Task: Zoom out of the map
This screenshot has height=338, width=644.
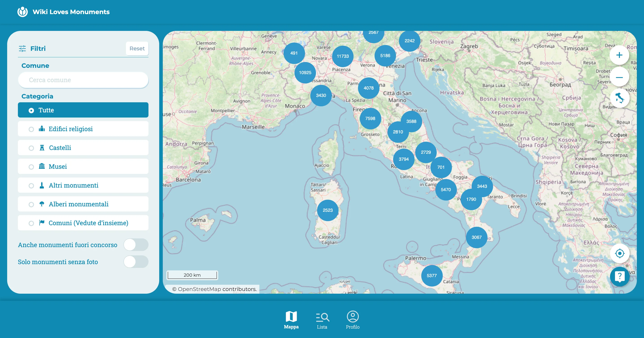Action: click(x=619, y=77)
